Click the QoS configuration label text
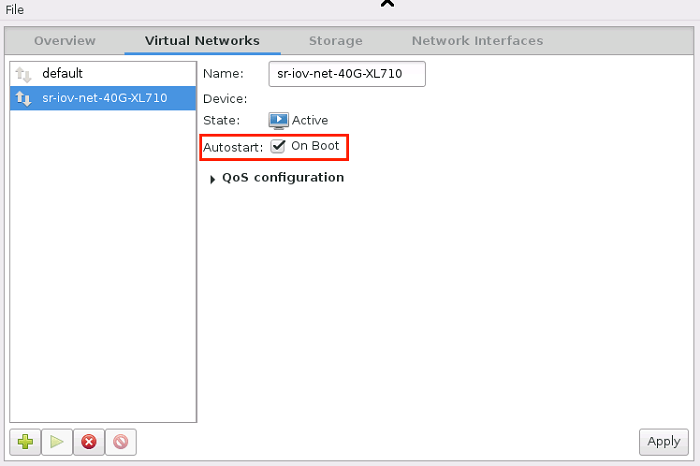Viewport: 700px width, 466px height. tap(283, 178)
